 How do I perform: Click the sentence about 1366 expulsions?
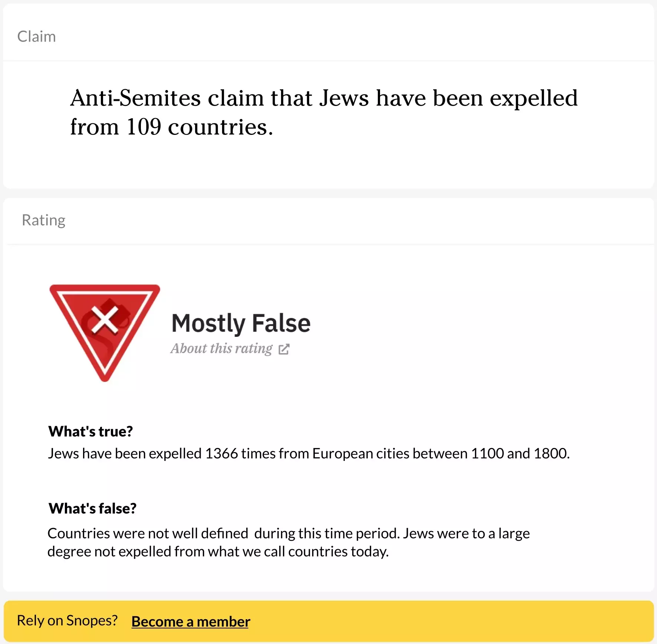(x=308, y=454)
